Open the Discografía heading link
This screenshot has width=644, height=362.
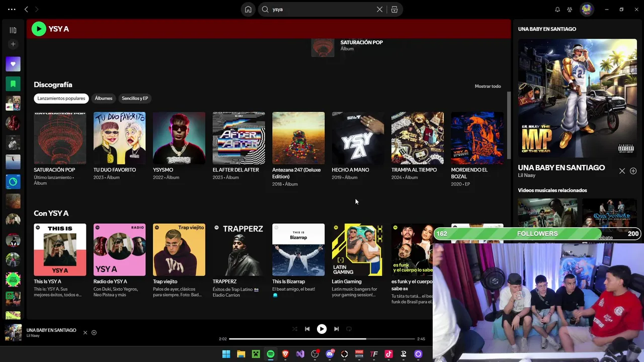point(53,85)
